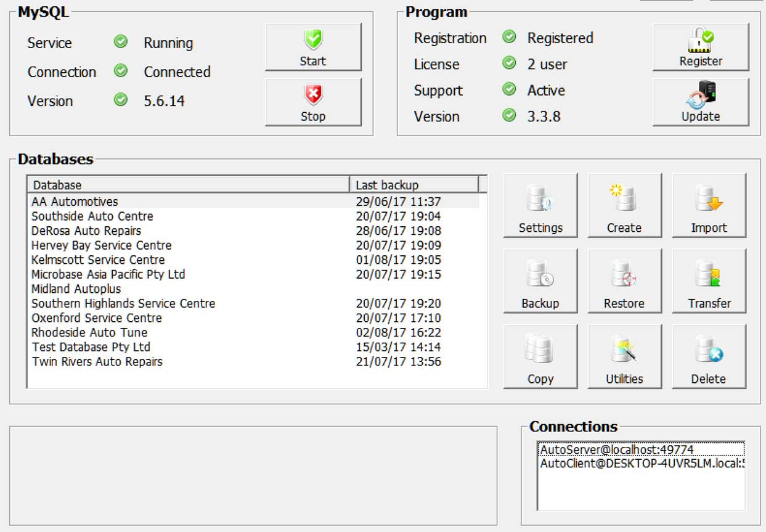Select Southside Auto Centre database
Screen dimensions: 766x532
coord(92,216)
